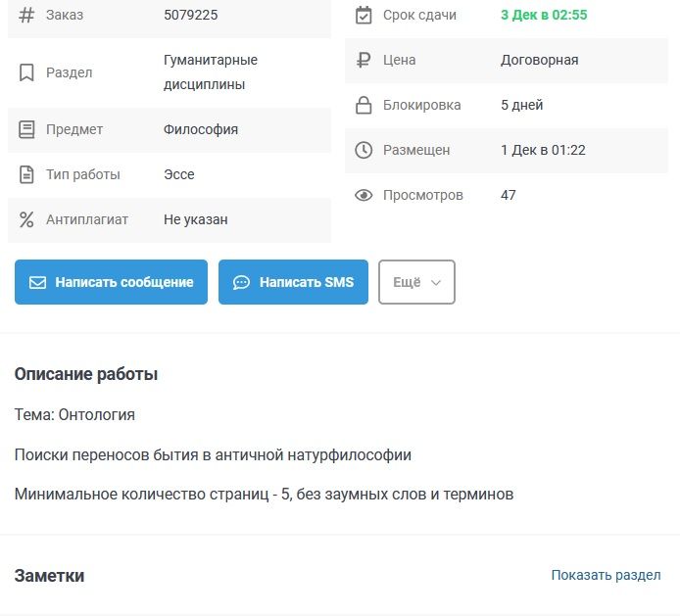Click the Философия subject value

coord(201,129)
